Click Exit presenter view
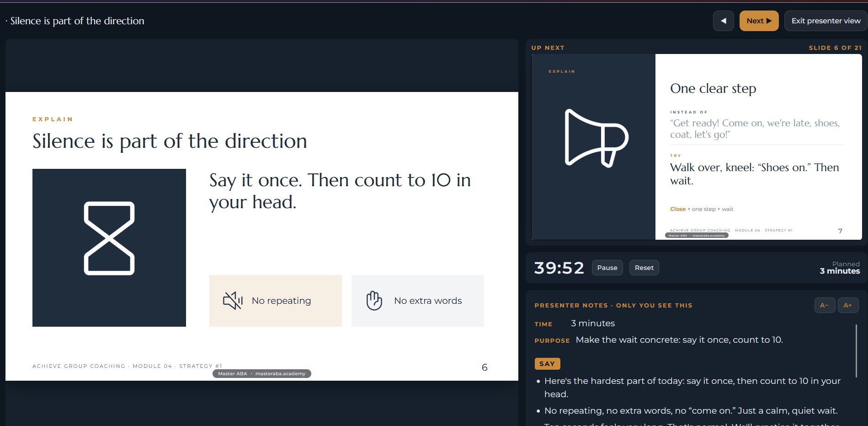 tap(825, 21)
